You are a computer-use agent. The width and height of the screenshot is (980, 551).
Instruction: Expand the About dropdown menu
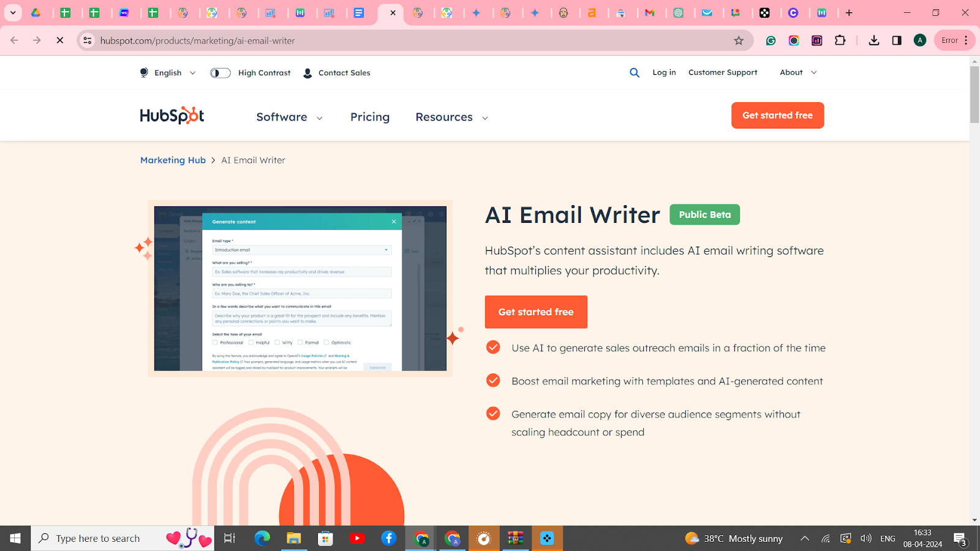pos(798,72)
